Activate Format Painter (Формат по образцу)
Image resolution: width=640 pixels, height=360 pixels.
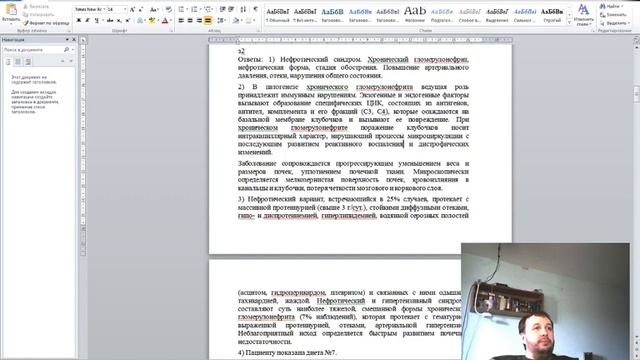click(x=46, y=23)
